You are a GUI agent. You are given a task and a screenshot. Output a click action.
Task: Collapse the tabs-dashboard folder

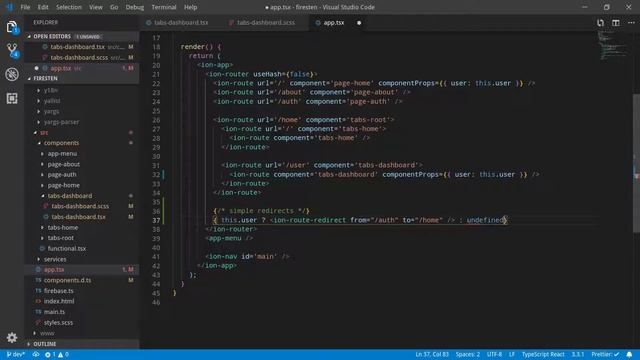pyautogui.click(x=70, y=196)
